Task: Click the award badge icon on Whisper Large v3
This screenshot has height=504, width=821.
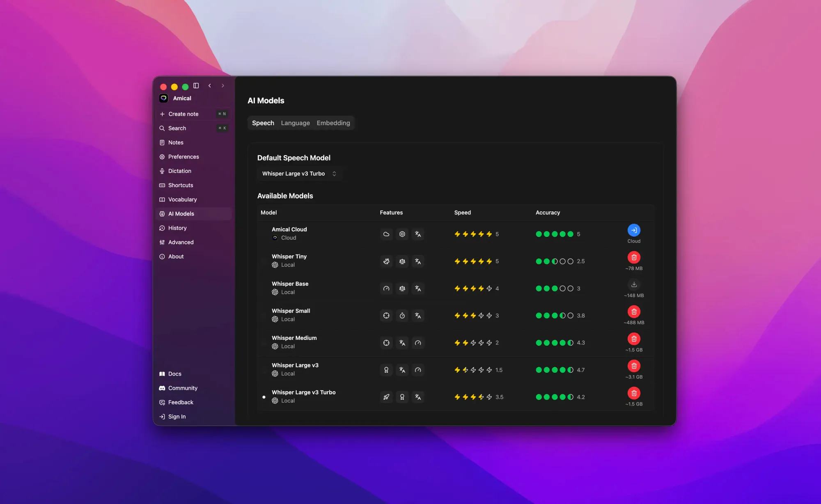Action: [x=386, y=370]
